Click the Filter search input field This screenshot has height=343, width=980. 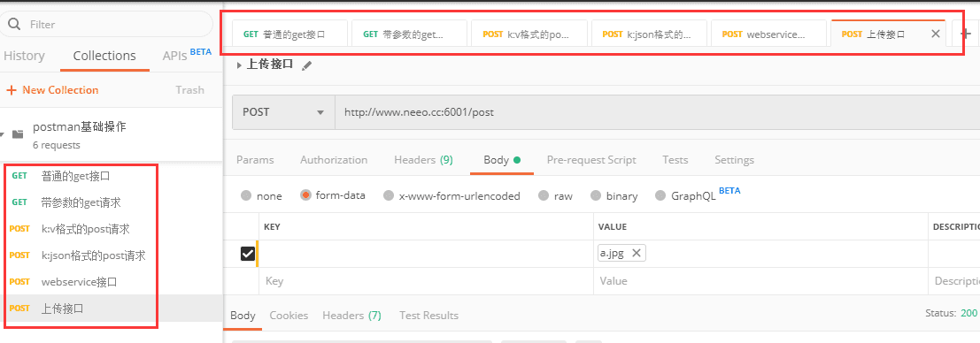[106, 25]
